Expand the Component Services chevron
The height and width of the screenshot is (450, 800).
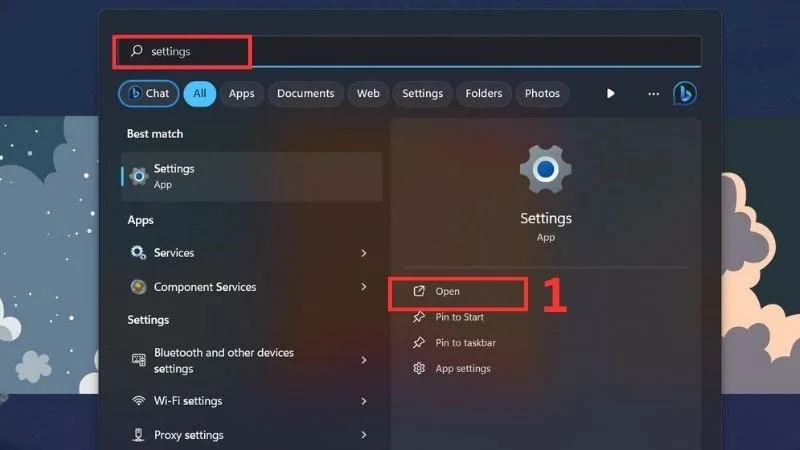pyautogui.click(x=364, y=287)
